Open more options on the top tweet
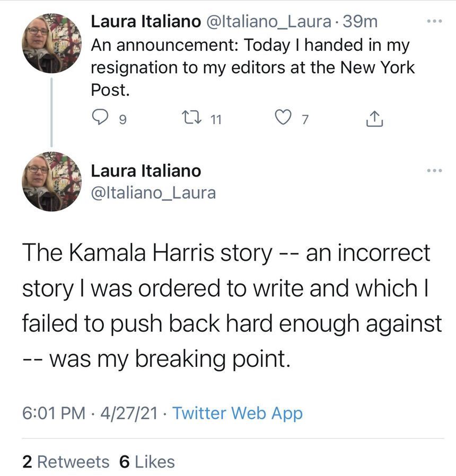Viewport: 456px width, 476px height. (x=434, y=22)
